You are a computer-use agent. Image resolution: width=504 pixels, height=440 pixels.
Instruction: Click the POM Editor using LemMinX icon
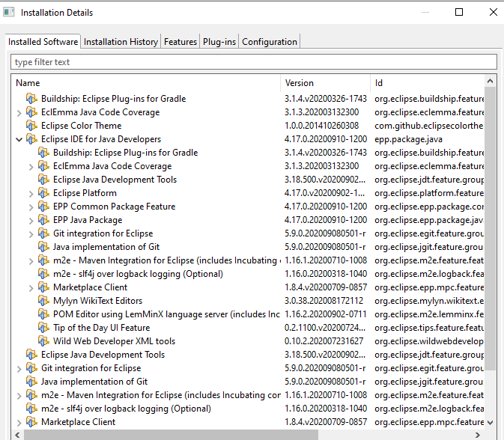pyautogui.click(x=43, y=314)
